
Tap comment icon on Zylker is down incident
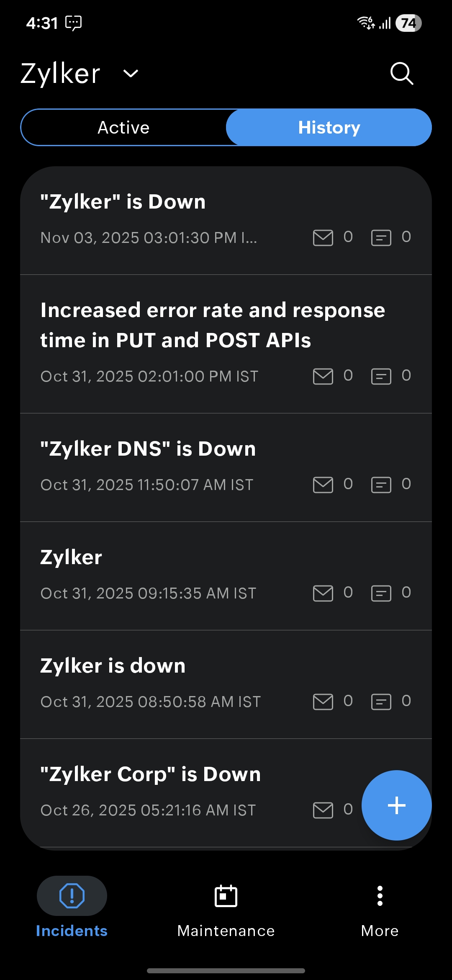coord(381,702)
